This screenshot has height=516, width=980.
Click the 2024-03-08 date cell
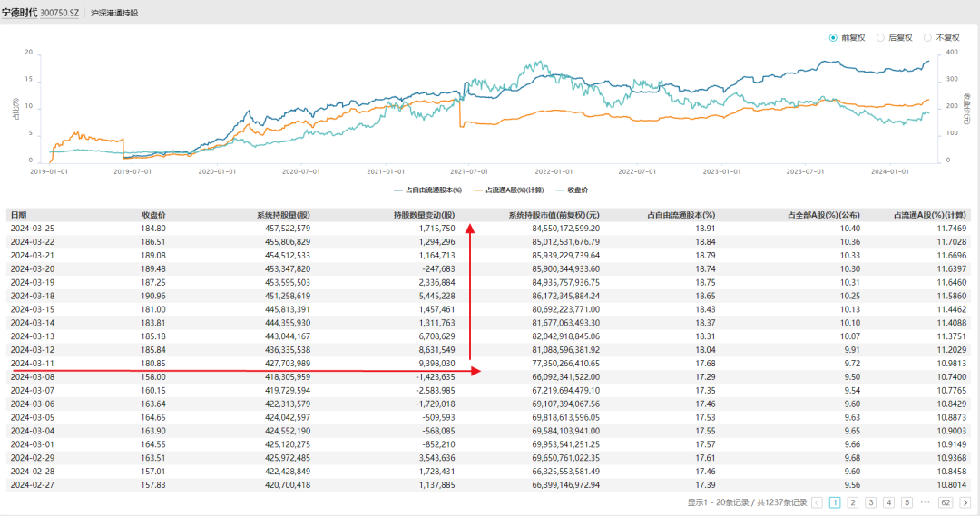tap(33, 377)
